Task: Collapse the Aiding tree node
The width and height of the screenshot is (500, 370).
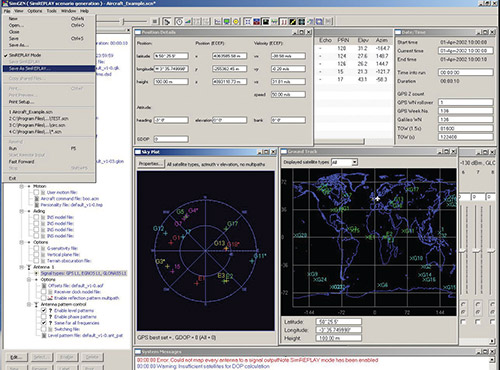Action: pyautogui.click(x=21, y=211)
